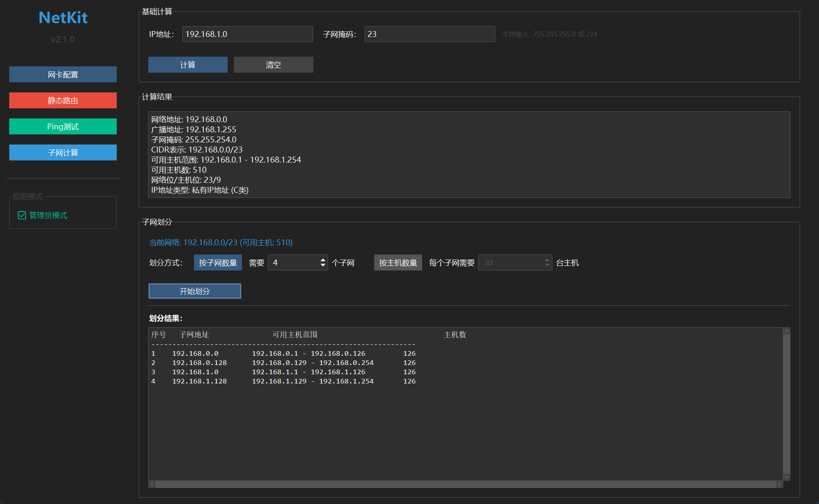Select 按主机数量 division mode

tap(398, 262)
